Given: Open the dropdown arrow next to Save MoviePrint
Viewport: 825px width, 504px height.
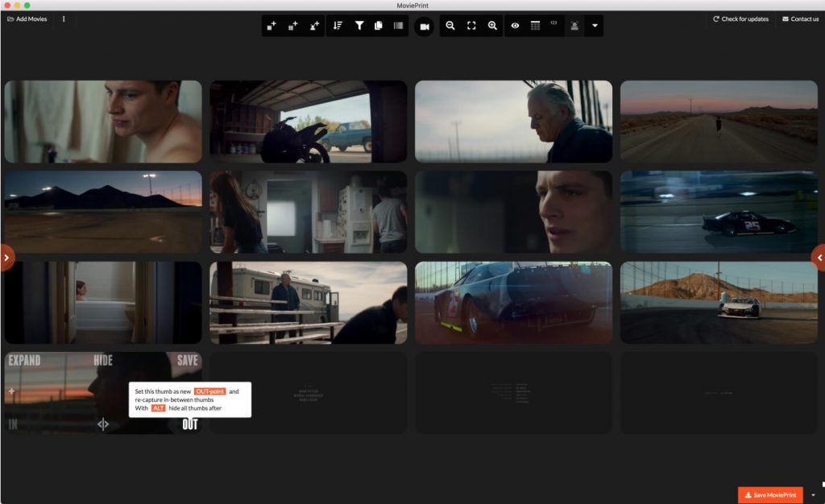Looking at the screenshot, I should pyautogui.click(x=813, y=495).
